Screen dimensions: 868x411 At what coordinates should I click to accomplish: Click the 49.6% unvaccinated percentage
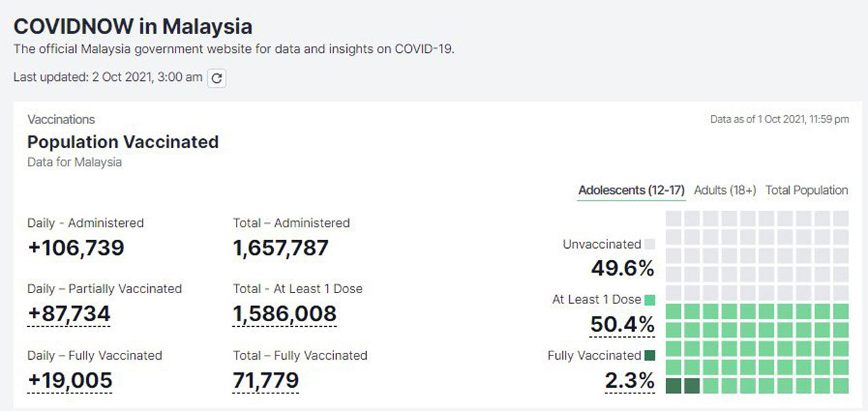pyautogui.click(x=623, y=269)
